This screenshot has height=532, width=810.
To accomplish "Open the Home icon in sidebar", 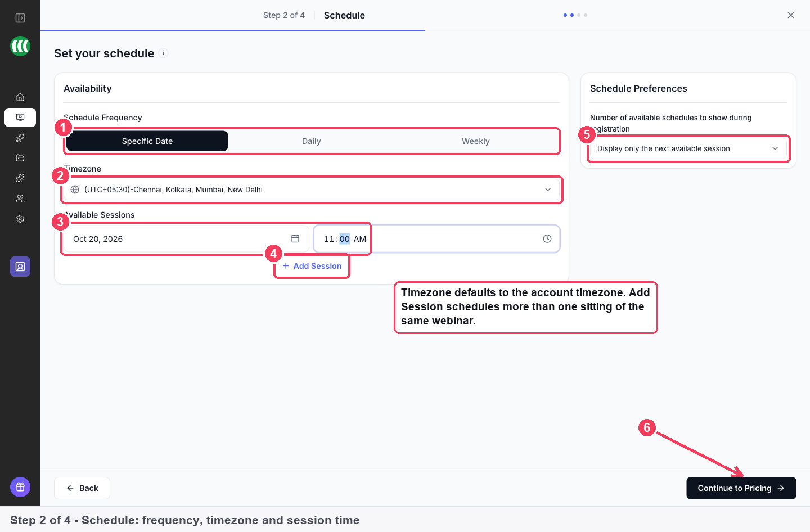I will pos(20,97).
